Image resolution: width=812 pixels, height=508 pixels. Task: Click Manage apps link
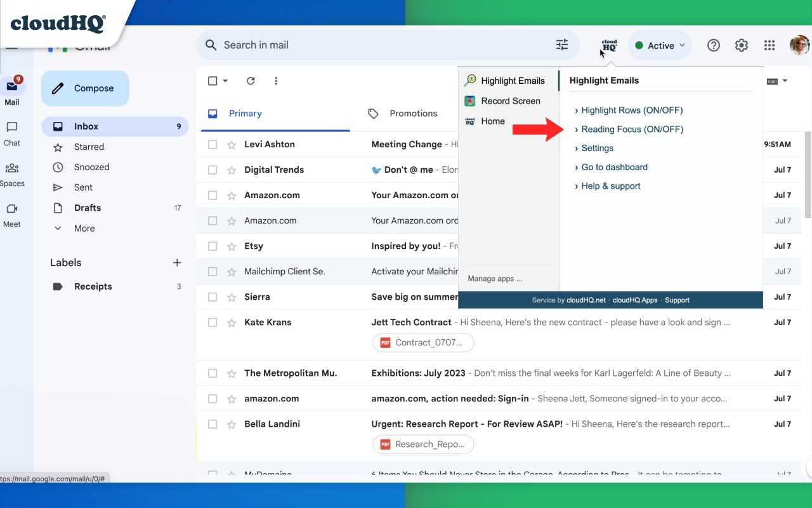click(x=495, y=278)
